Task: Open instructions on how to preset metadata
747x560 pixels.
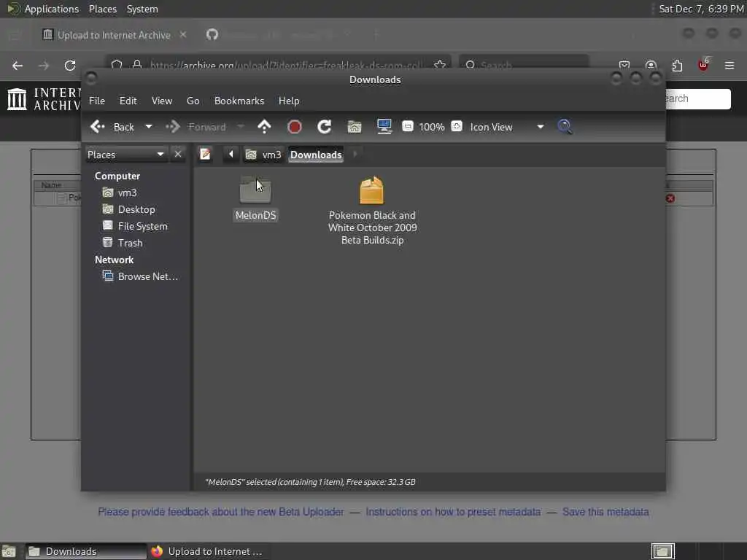Action: click(x=453, y=512)
